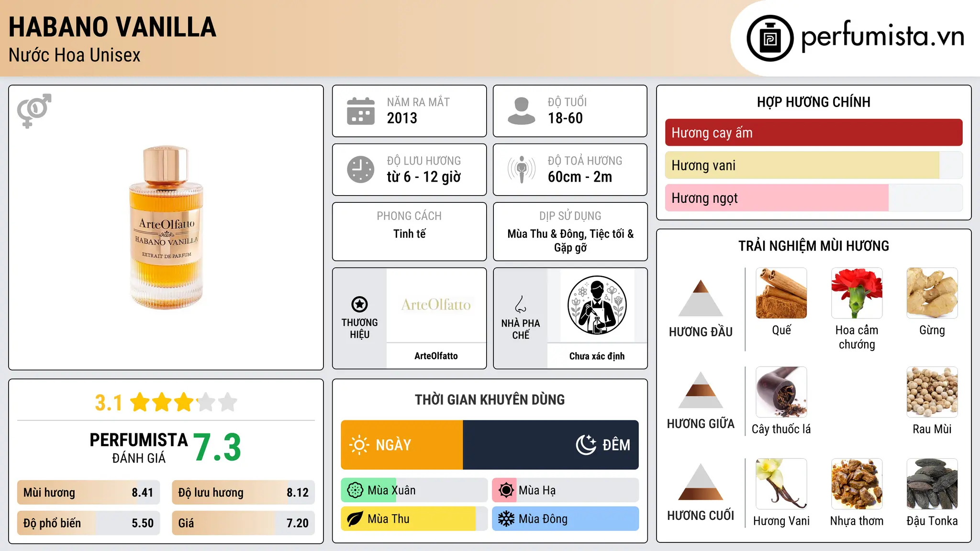This screenshot has height=551, width=980.
Task: Click the 3.1 star rating stars
Action: coord(184,402)
